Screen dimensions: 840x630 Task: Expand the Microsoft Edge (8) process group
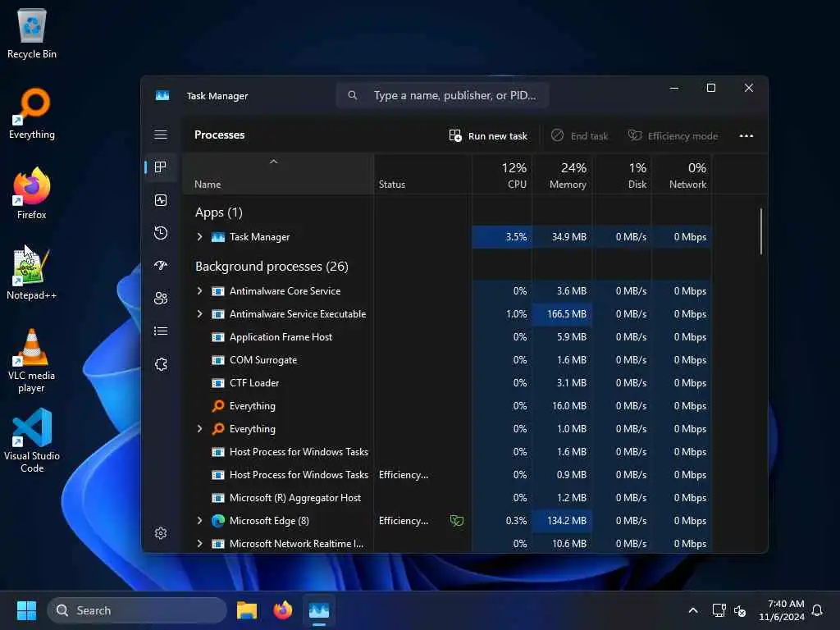point(199,520)
